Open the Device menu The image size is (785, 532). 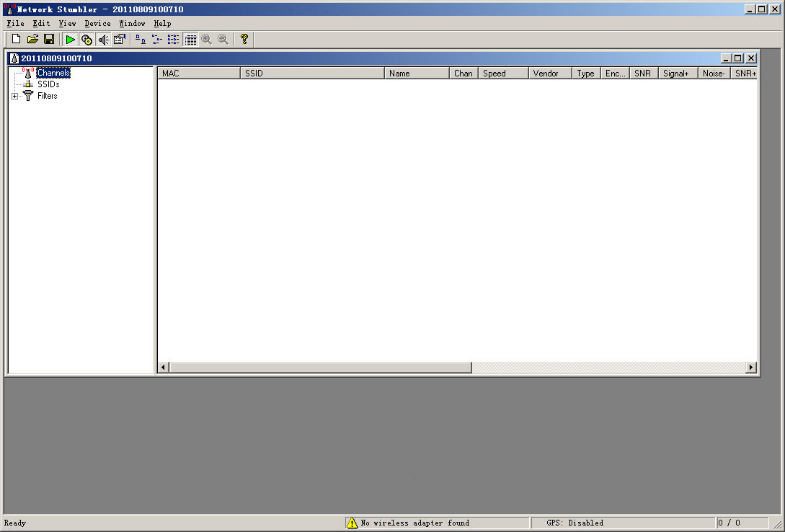click(x=97, y=23)
